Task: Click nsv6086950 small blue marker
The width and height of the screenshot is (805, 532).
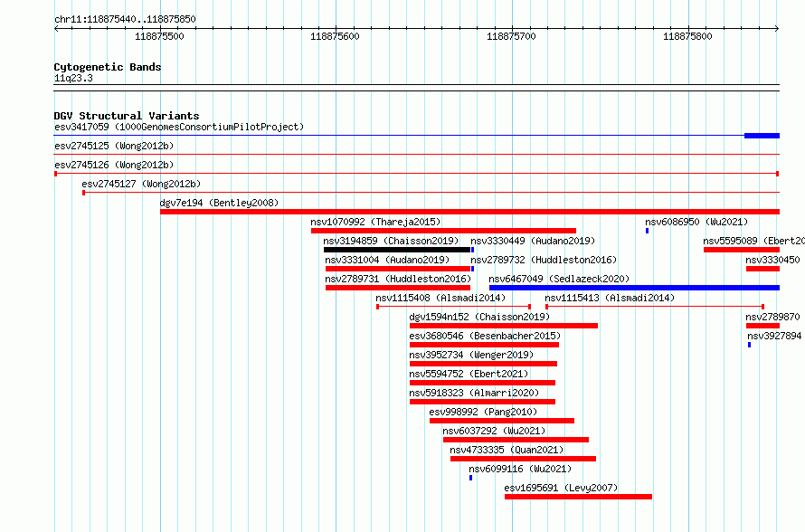Action: point(647,231)
